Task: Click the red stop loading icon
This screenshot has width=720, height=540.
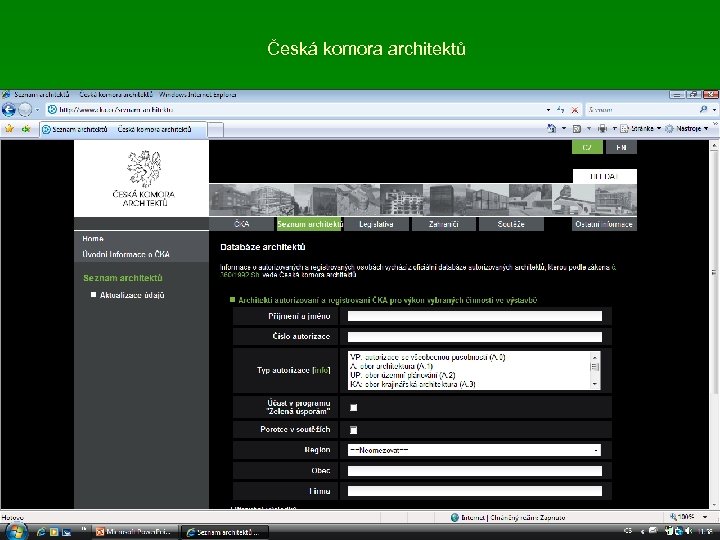Action: click(574, 110)
